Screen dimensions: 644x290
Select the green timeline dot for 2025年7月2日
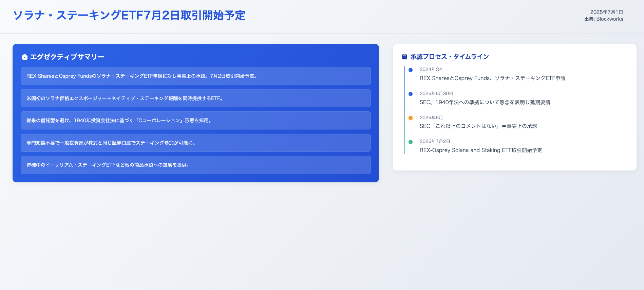coord(411,142)
